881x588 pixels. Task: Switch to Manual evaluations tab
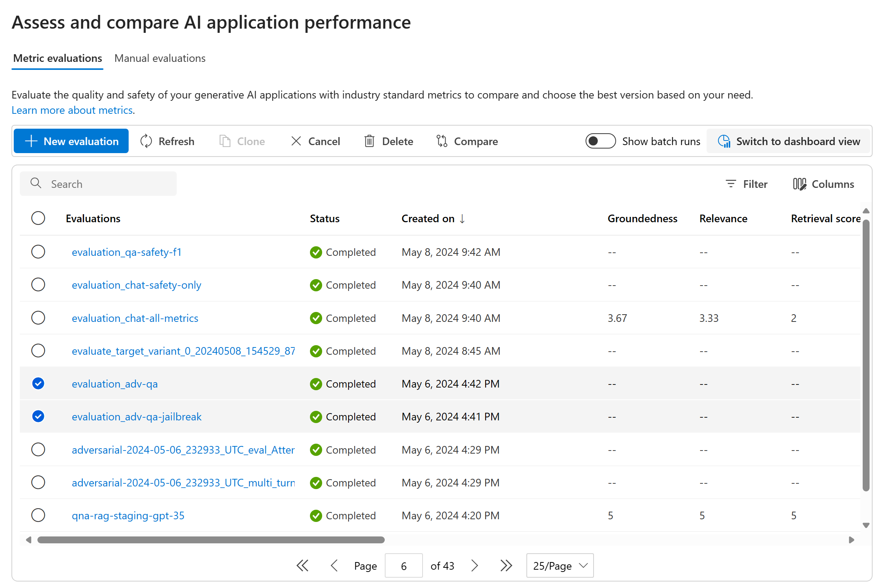point(160,58)
